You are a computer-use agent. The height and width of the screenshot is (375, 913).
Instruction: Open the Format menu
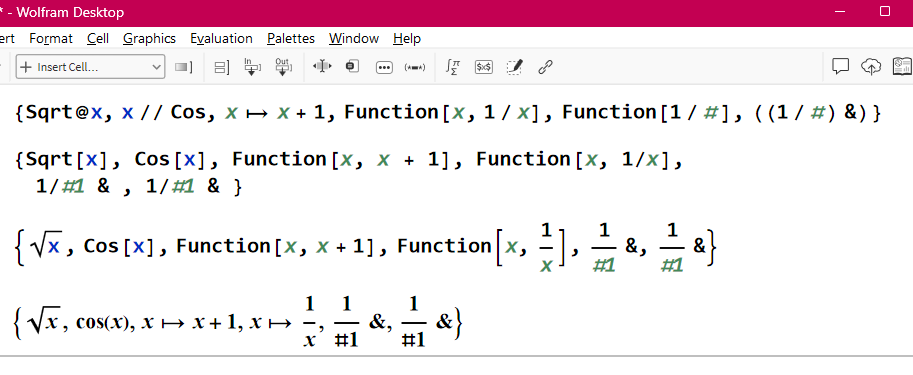click(51, 38)
